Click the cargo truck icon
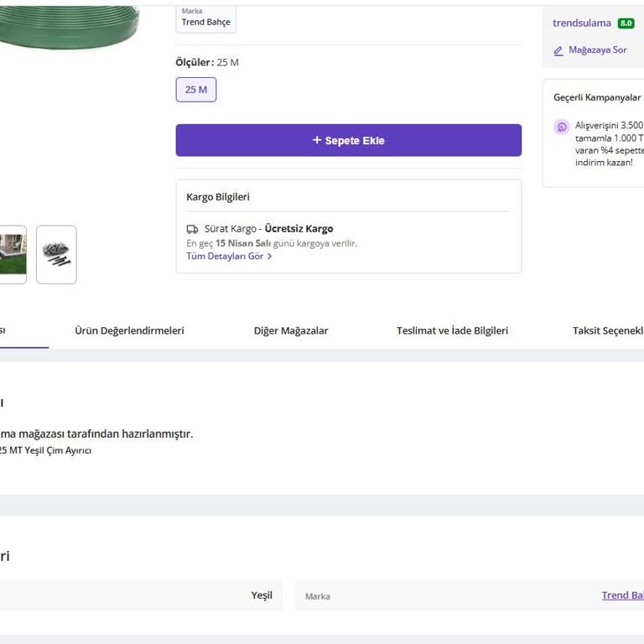Image resolution: width=644 pixels, height=644 pixels. point(192,229)
